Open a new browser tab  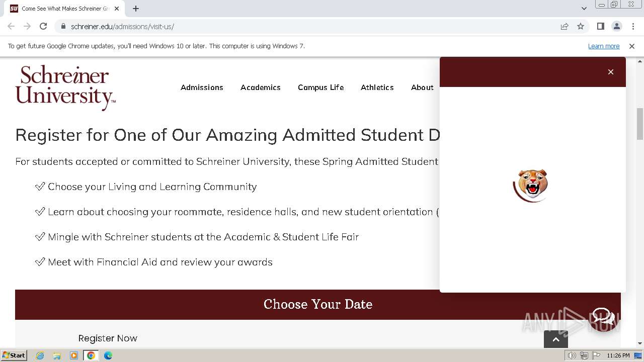(x=136, y=9)
